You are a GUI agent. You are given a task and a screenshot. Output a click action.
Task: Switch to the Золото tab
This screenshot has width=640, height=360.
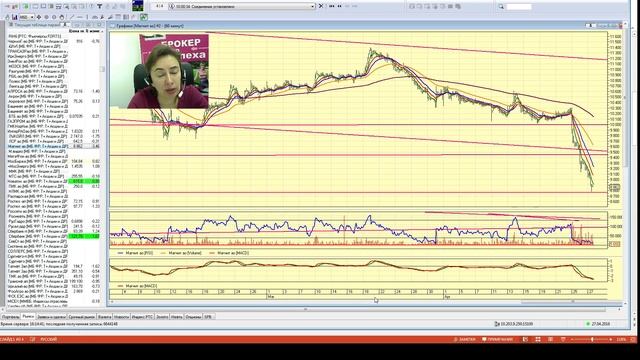[162, 317]
